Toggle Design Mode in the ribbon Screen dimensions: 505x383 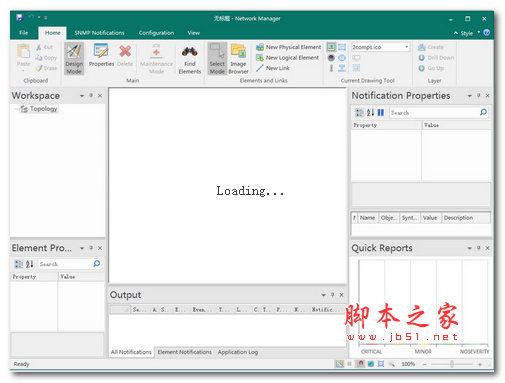(74, 59)
